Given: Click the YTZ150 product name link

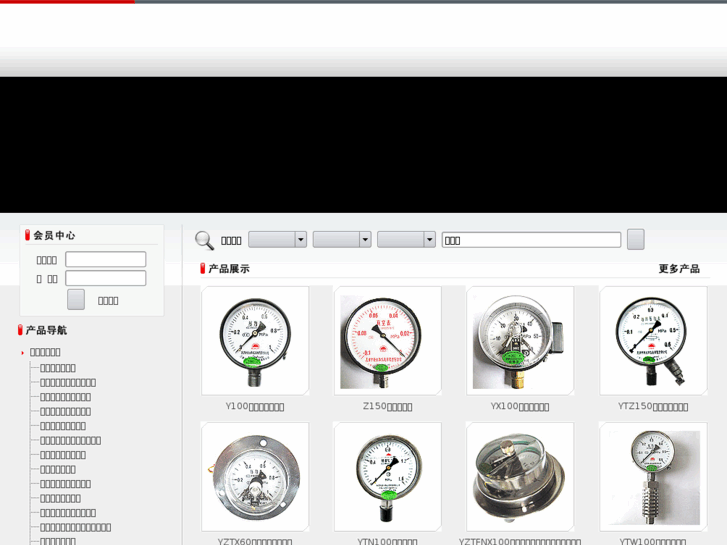Looking at the screenshot, I should [x=653, y=407].
